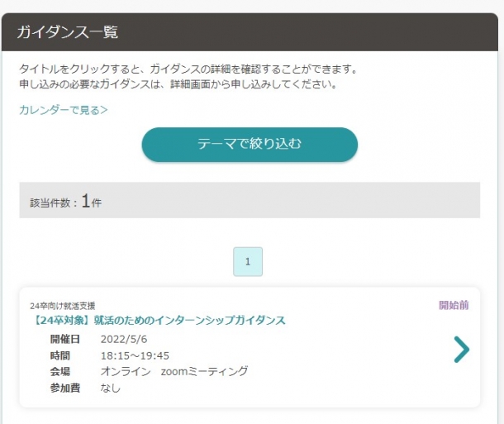Click the 開始前 status label
The height and width of the screenshot is (424, 504).
point(454,305)
